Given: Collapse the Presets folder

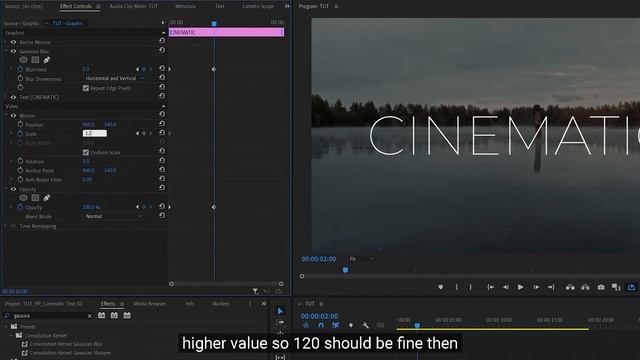Looking at the screenshot, I should pyautogui.click(x=6, y=327).
